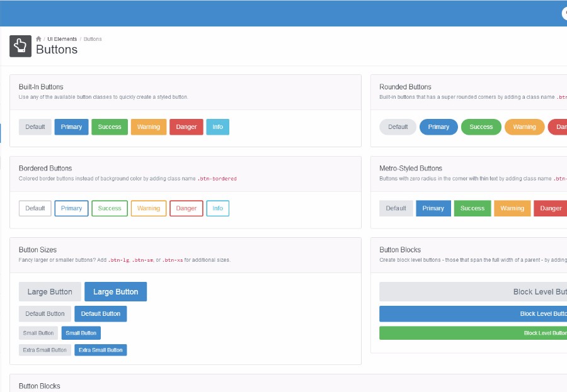Click Success button in Rounded Buttons
Viewport: 567px width, 392px height.
point(481,127)
